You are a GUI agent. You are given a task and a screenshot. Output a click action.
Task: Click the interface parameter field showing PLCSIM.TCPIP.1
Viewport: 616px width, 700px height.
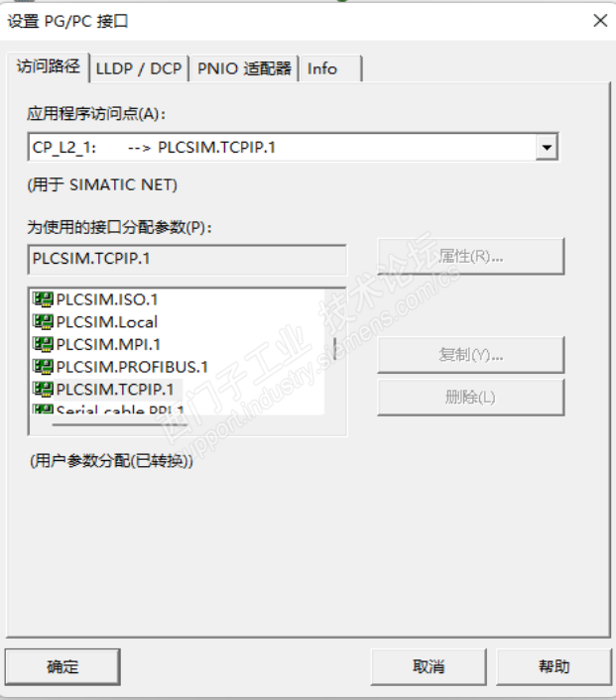click(186, 260)
